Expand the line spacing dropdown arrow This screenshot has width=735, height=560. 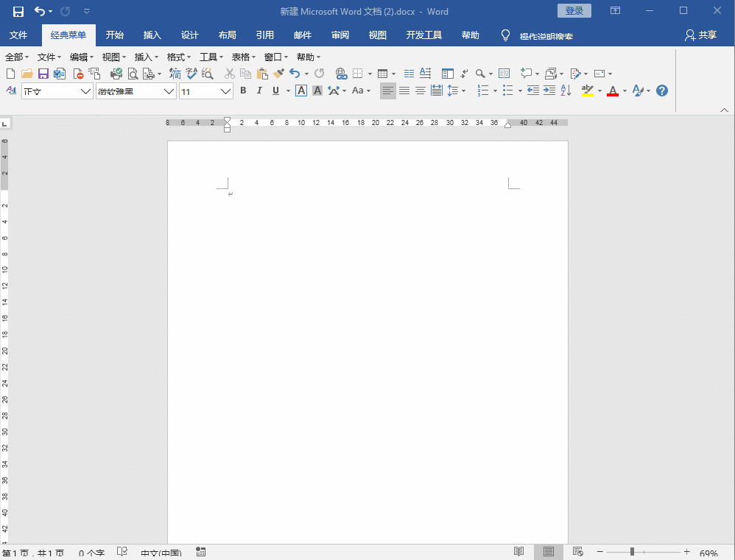pos(463,91)
